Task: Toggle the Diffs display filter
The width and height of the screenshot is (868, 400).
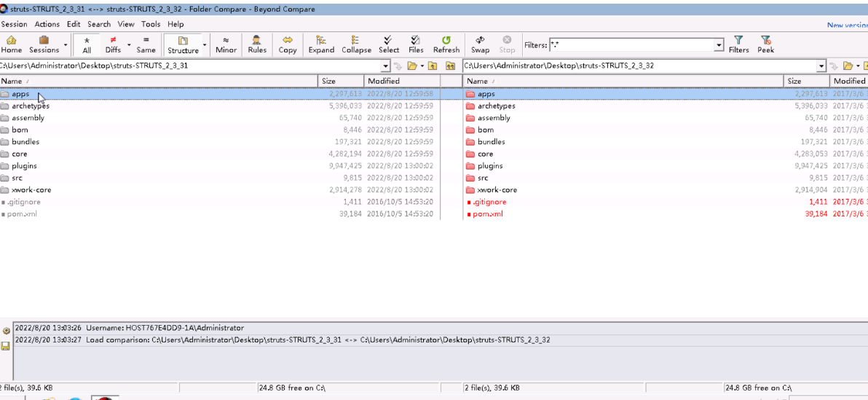Action: coord(113,44)
